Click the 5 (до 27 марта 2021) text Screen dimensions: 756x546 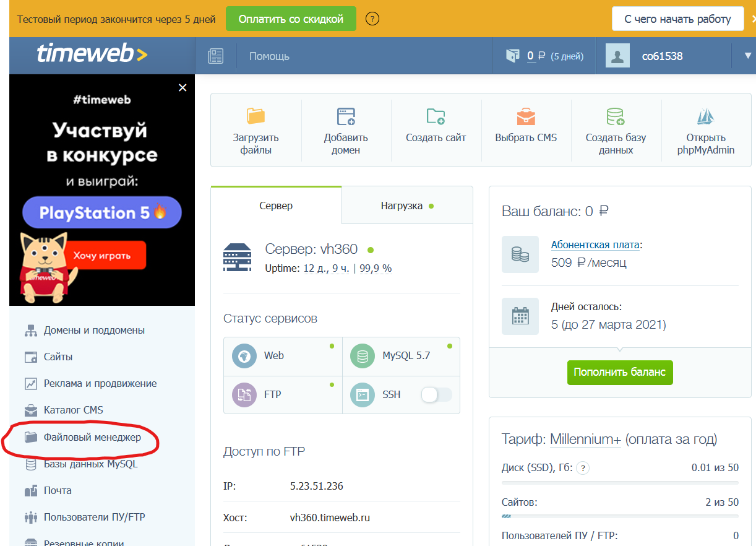coord(609,324)
